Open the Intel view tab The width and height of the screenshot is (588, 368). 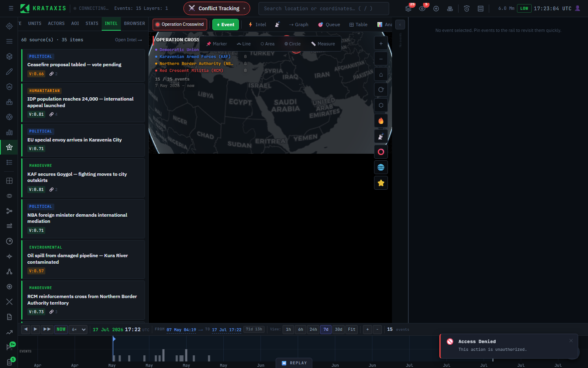257,25
